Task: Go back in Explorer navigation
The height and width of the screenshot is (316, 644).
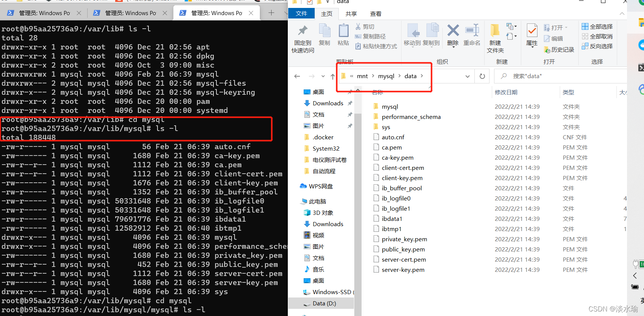Action: pyautogui.click(x=297, y=76)
